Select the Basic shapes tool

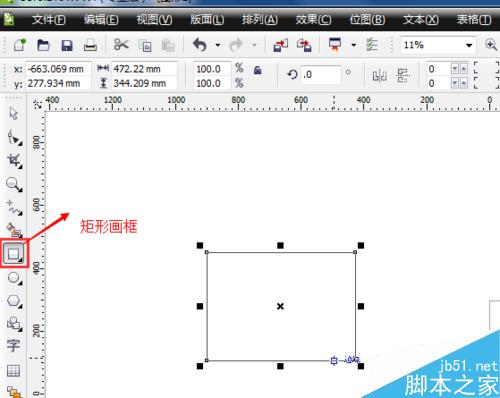(x=14, y=323)
